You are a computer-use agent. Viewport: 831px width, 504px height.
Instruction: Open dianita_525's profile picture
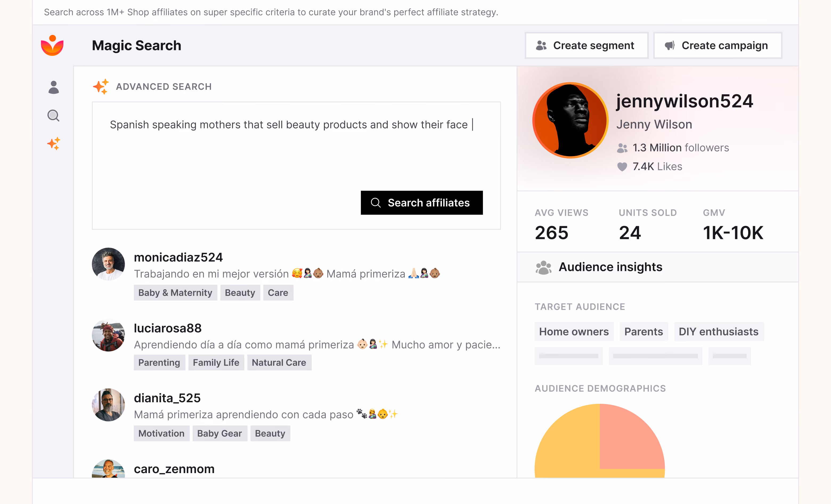point(108,405)
